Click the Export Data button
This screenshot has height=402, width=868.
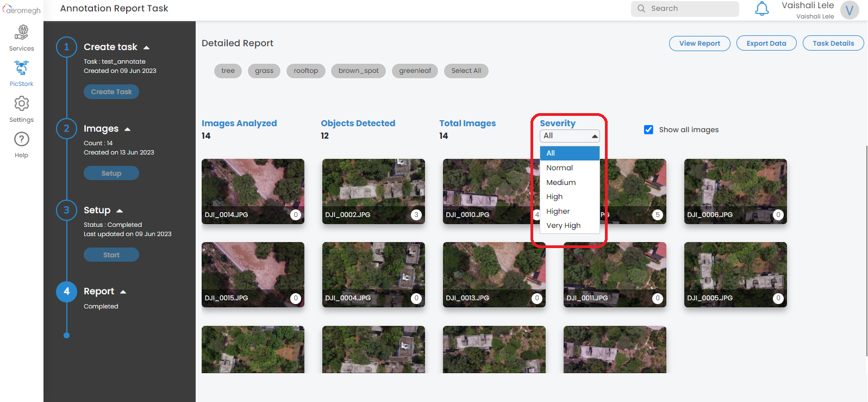coord(766,44)
